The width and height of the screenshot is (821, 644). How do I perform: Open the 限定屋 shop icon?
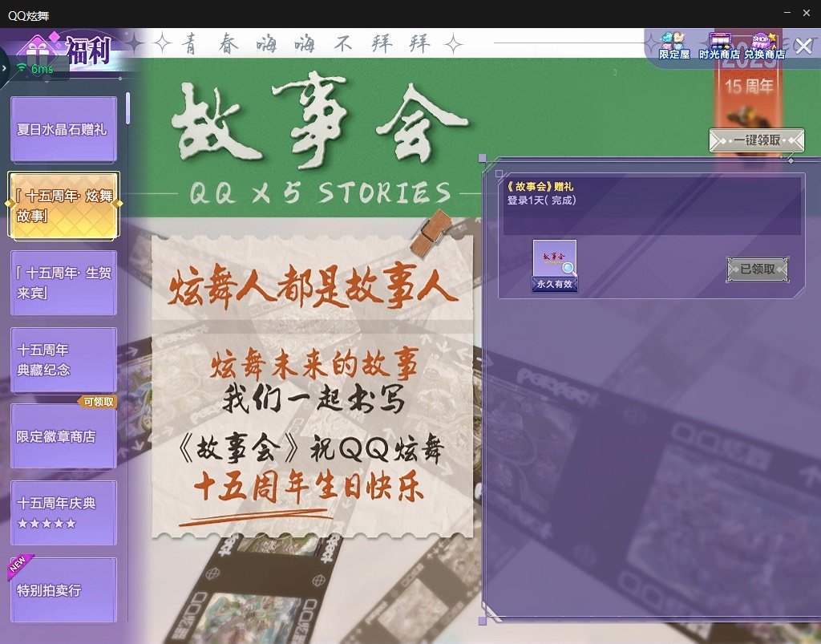tap(673, 46)
